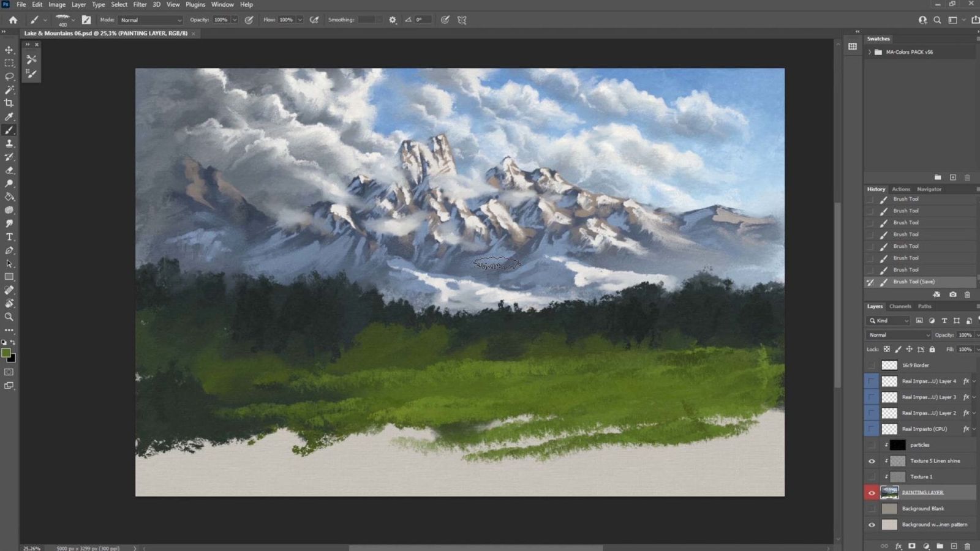Select the Crop tool
The image size is (980, 551).
tap(9, 103)
